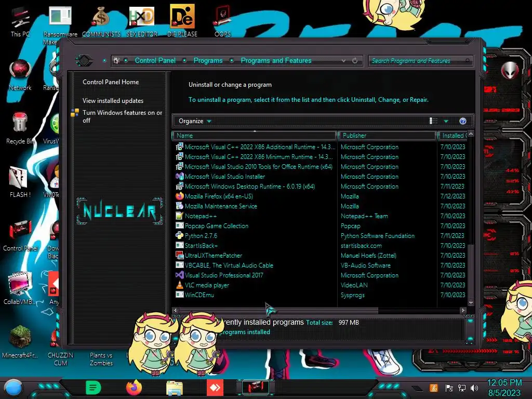The image size is (532, 399).
Task: Open the red AnyDesk taskbar icon
Action: pyautogui.click(x=215, y=388)
